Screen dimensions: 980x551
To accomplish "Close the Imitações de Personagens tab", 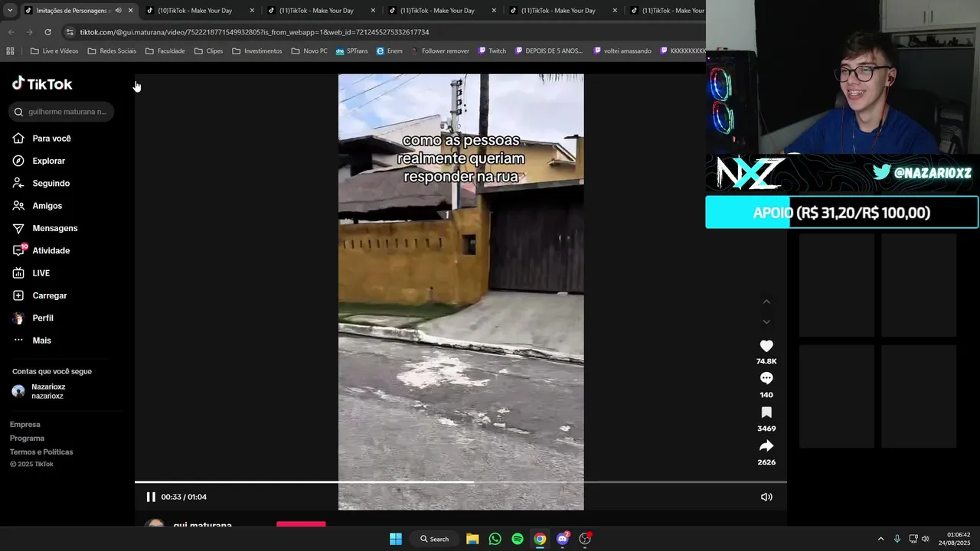I will (130, 11).
